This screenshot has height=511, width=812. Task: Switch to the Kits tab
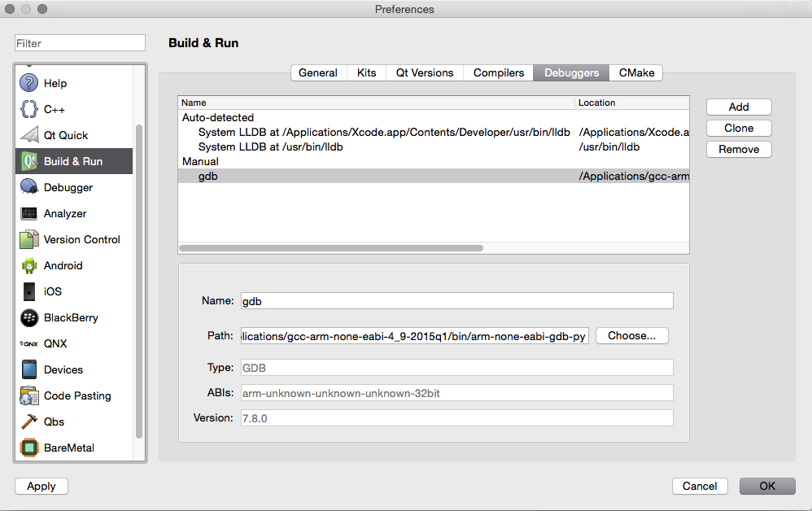coord(367,73)
